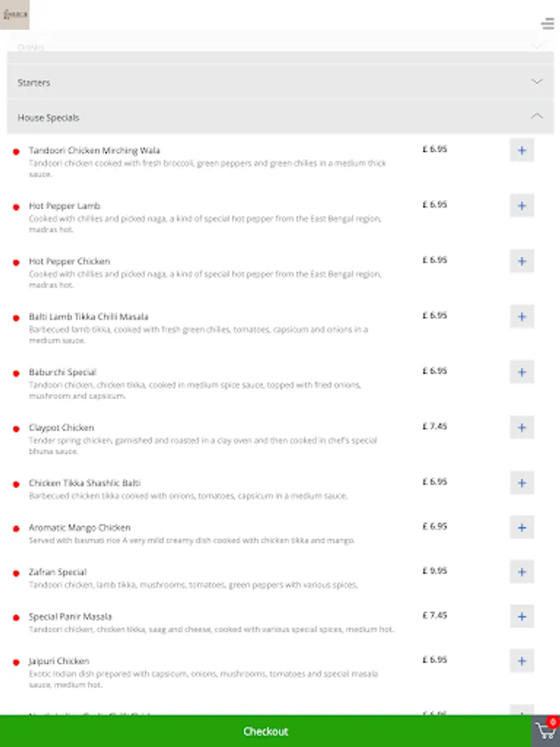Add Zafran Special to the order
The image size is (560, 747).
tap(522, 572)
